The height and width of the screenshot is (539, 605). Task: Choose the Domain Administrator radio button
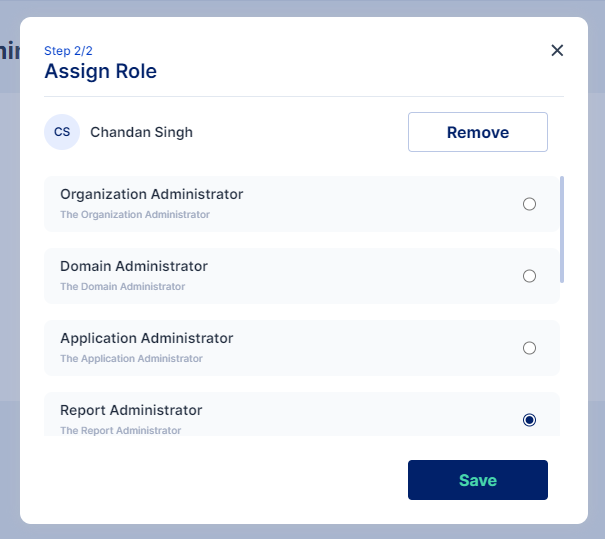529,276
